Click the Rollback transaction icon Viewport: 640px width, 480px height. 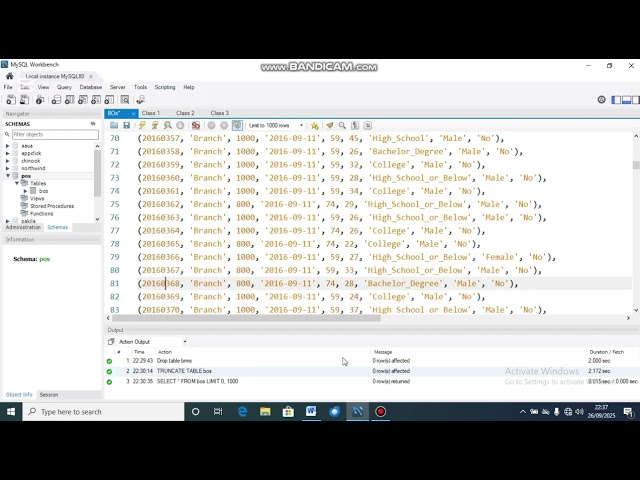224,125
